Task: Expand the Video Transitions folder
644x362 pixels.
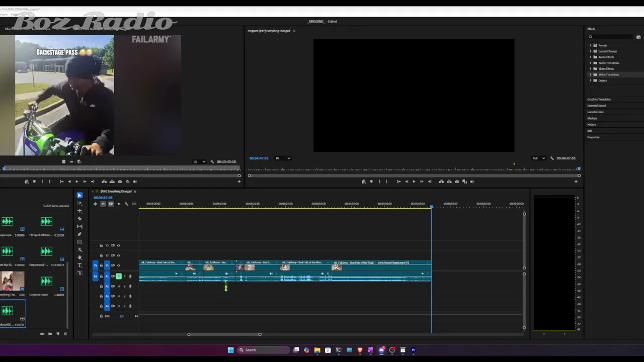Action: (x=590, y=74)
